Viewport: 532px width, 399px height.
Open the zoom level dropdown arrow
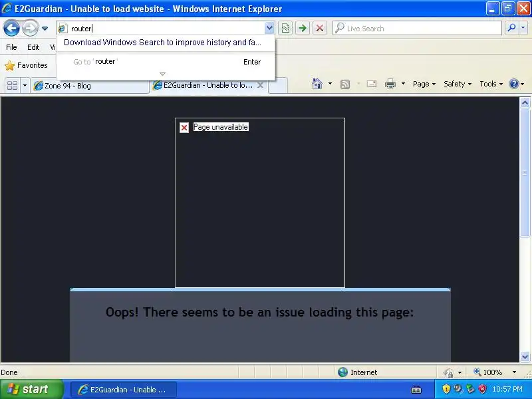tap(514, 372)
